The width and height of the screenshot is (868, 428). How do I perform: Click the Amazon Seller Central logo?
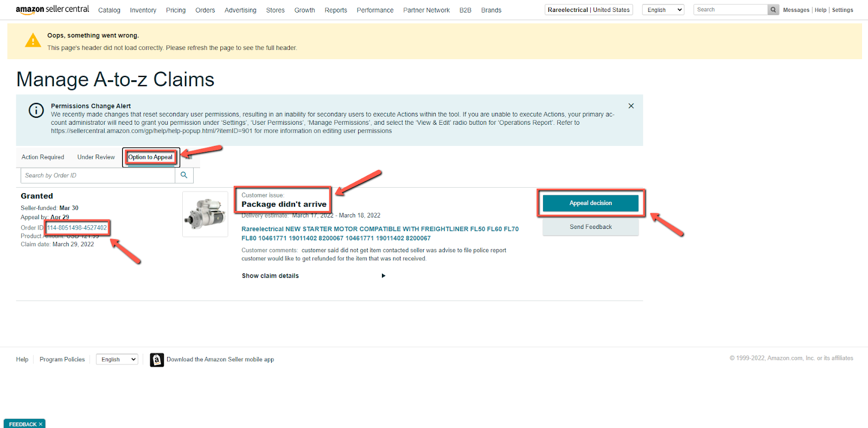[x=53, y=9]
